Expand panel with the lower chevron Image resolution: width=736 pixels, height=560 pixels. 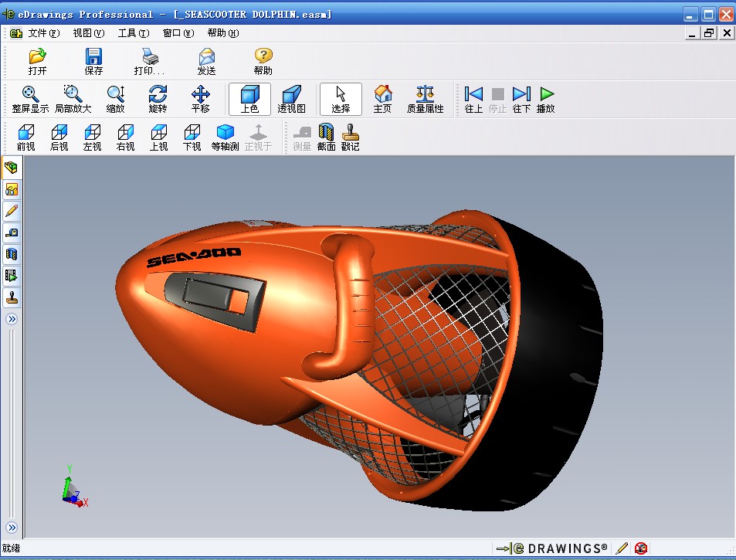pos(12,528)
